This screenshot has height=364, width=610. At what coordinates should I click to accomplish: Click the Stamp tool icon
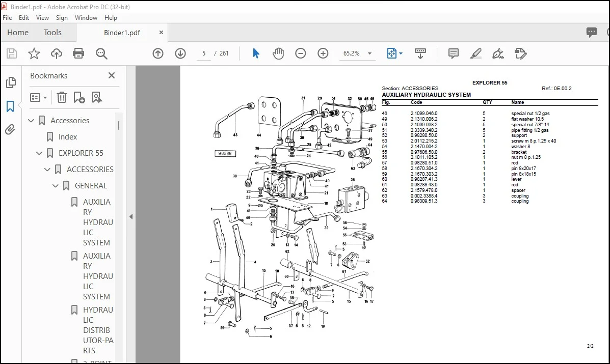pyautogui.click(x=520, y=53)
